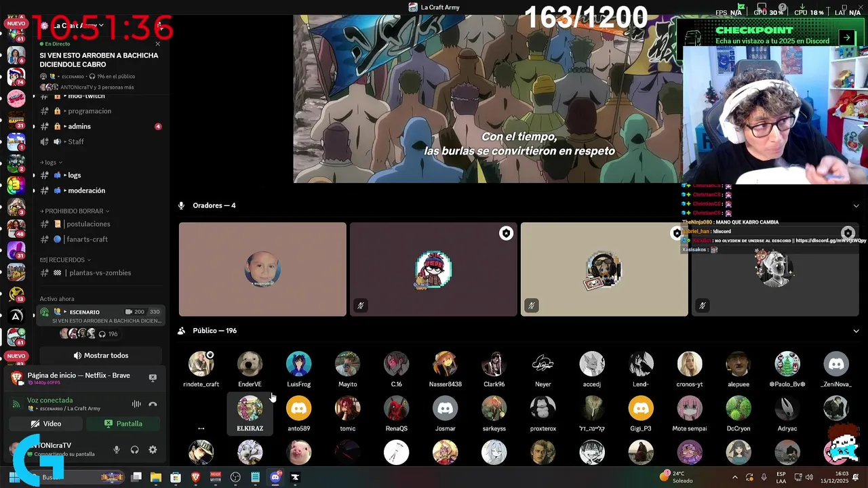The width and height of the screenshot is (868, 488).
Task: Open the fanarts-craft channel
Action: [100, 239]
